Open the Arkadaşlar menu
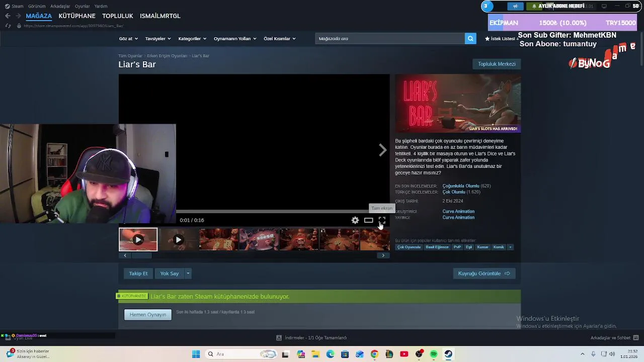644x362 pixels. click(x=60, y=6)
